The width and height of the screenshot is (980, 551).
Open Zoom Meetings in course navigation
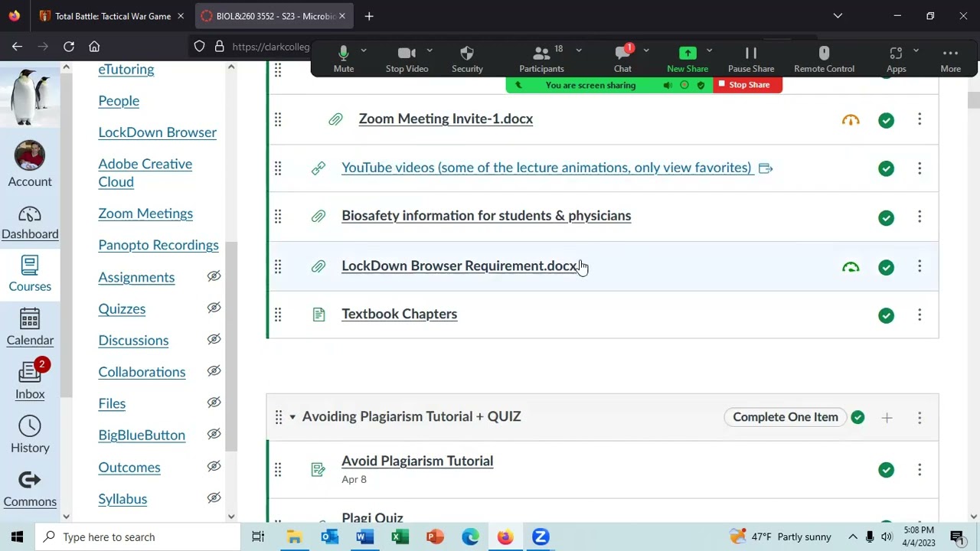[145, 214]
